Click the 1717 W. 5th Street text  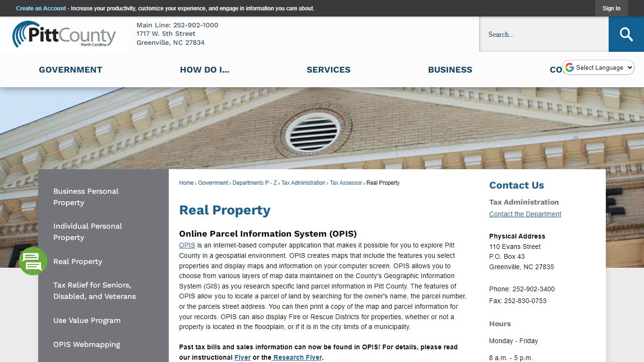tap(166, 33)
